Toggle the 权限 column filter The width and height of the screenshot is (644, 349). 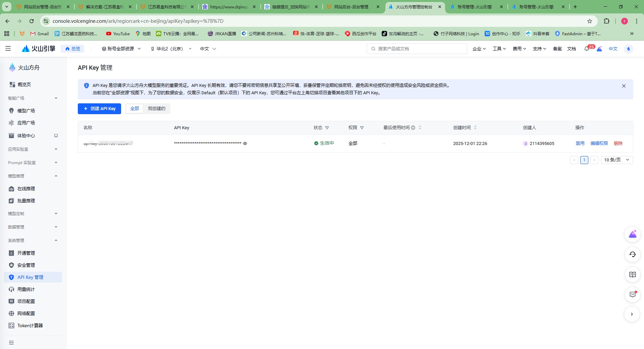pyautogui.click(x=362, y=128)
